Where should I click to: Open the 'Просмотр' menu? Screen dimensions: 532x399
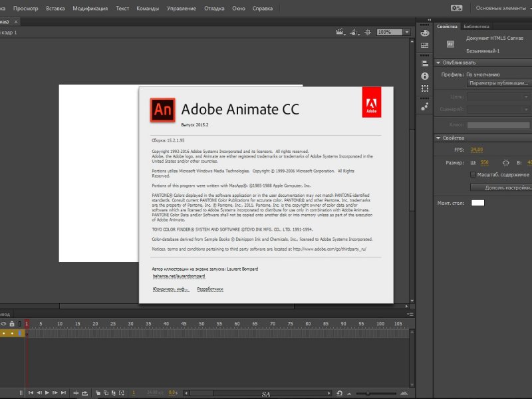click(x=26, y=9)
